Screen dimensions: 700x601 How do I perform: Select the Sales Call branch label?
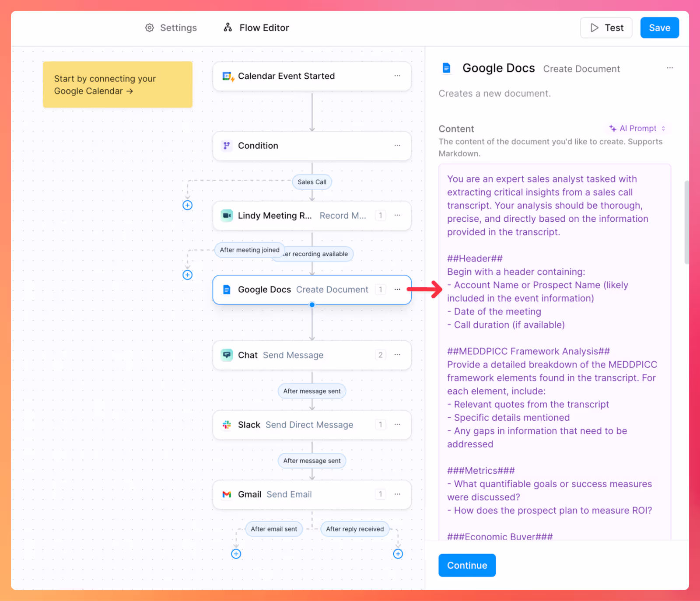tap(312, 182)
